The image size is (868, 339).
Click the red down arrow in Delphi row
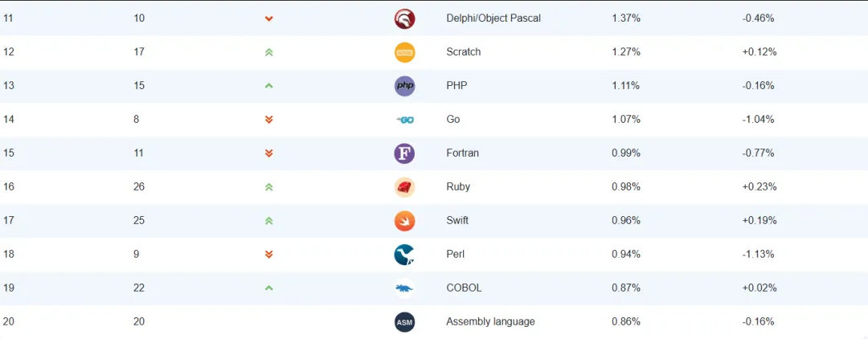coord(269,18)
